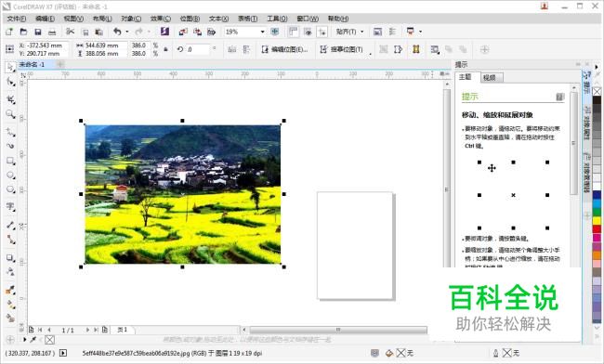
Task: Select the Artistic Media tool
Action: pyautogui.click(x=10, y=146)
